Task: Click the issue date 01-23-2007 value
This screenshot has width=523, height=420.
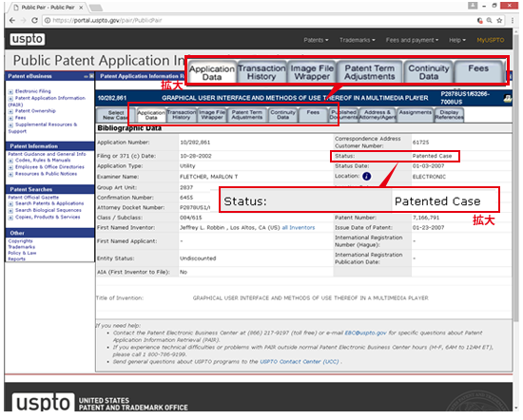Action: (x=428, y=228)
